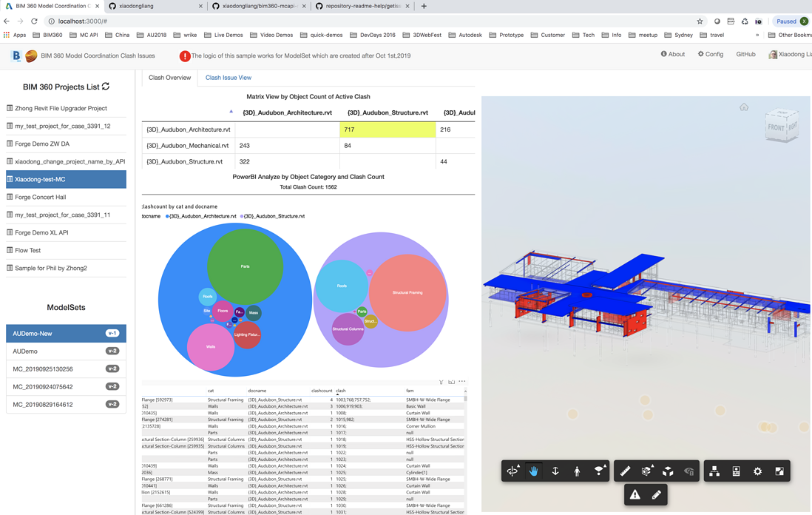Open the Xiaodong user profile

point(790,55)
